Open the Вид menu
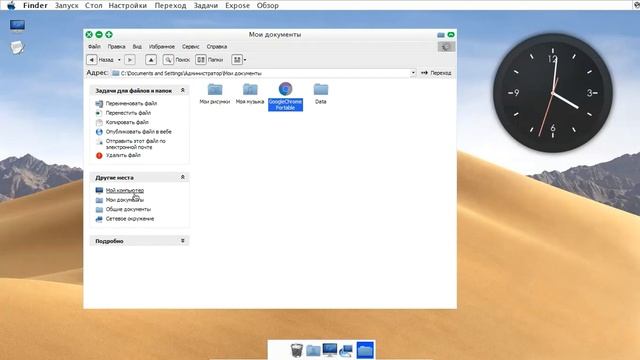Screen dimensions: 640x360 pos(137,47)
